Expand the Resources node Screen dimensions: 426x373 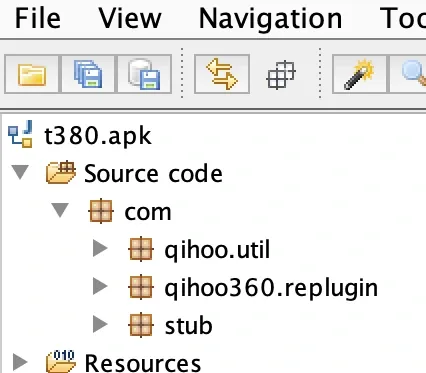(x=20, y=362)
